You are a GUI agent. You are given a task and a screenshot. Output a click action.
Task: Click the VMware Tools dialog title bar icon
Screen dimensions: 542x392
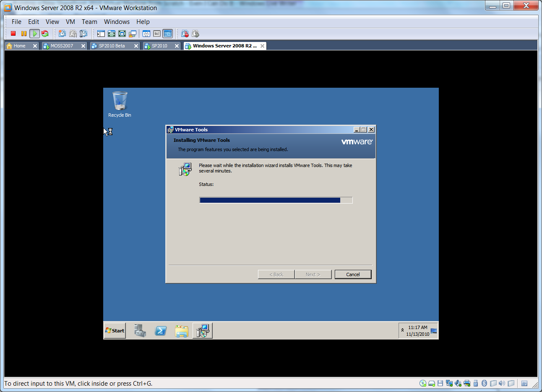[170, 130]
